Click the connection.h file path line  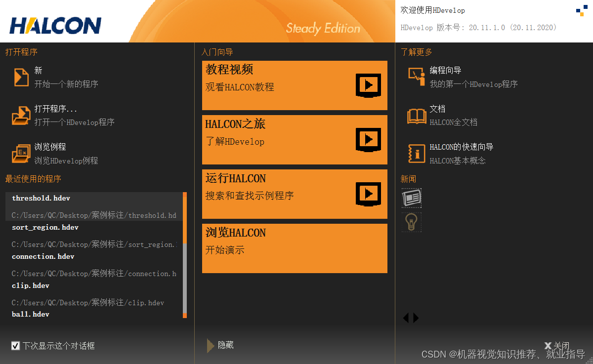click(94, 274)
